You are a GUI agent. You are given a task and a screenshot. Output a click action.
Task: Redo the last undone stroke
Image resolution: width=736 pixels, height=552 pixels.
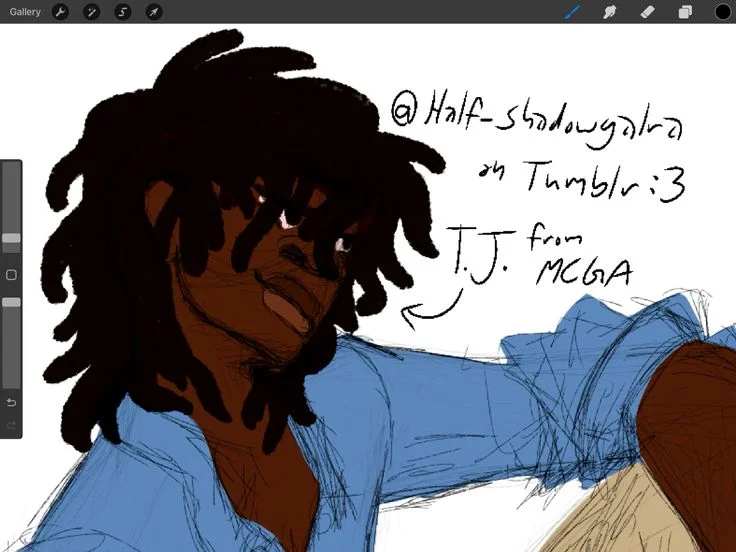click(11, 425)
